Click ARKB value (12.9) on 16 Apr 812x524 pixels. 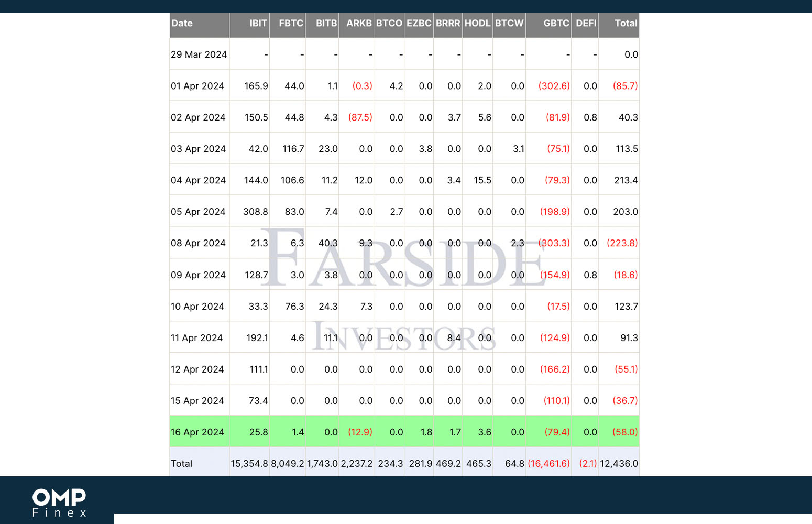(360, 432)
